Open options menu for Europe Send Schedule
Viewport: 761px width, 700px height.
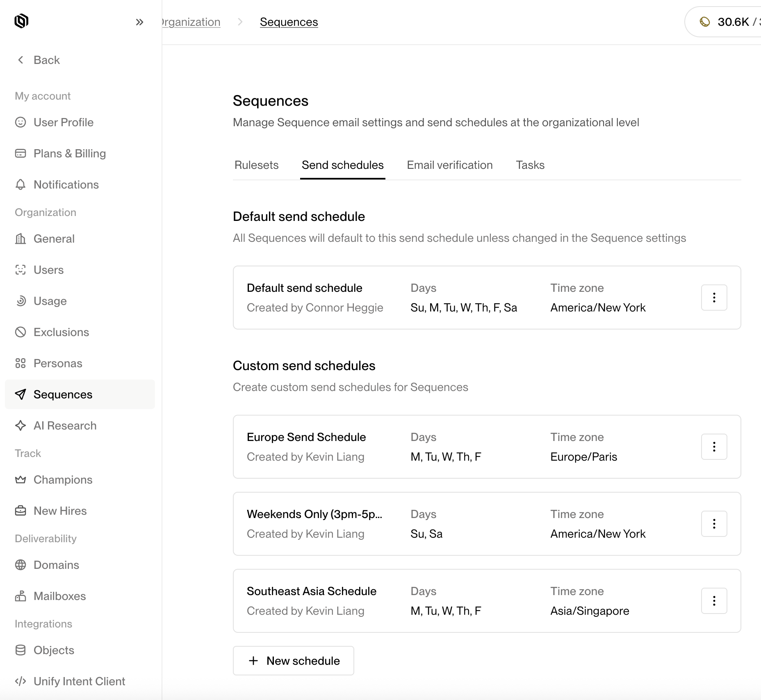tap(714, 447)
